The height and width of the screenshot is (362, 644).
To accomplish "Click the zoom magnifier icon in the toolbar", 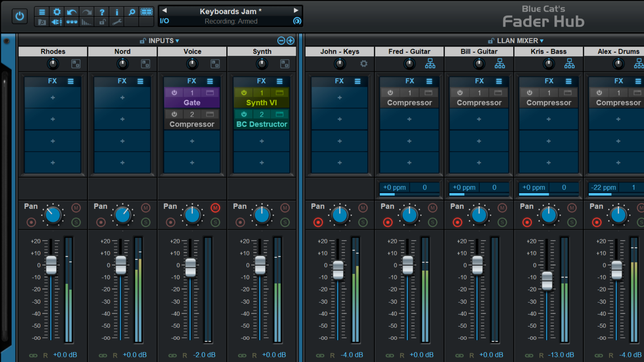I will [x=131, y=12].
